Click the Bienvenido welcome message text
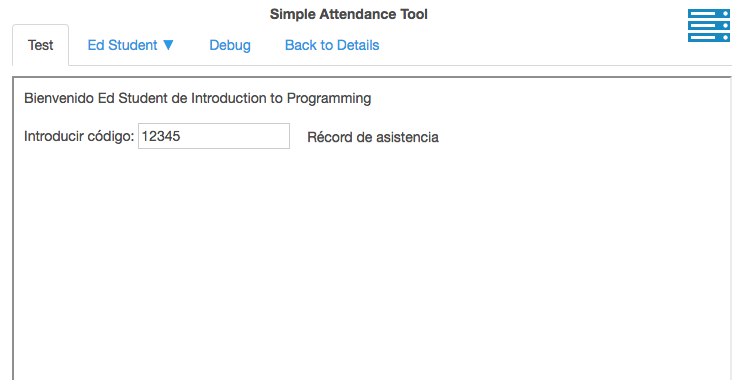Image resolution: width=743 pixels, height=380 pixels. [198, 99]
